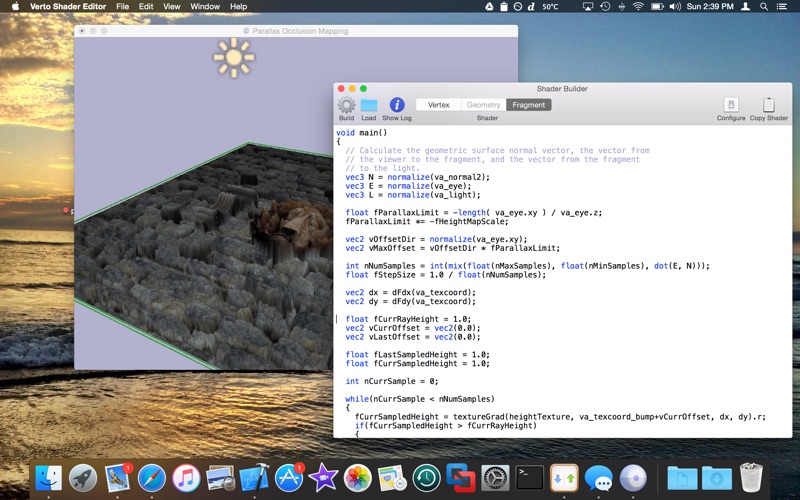800x500 pixels.
Task: Open the File menu
Action: pos(122,6)
